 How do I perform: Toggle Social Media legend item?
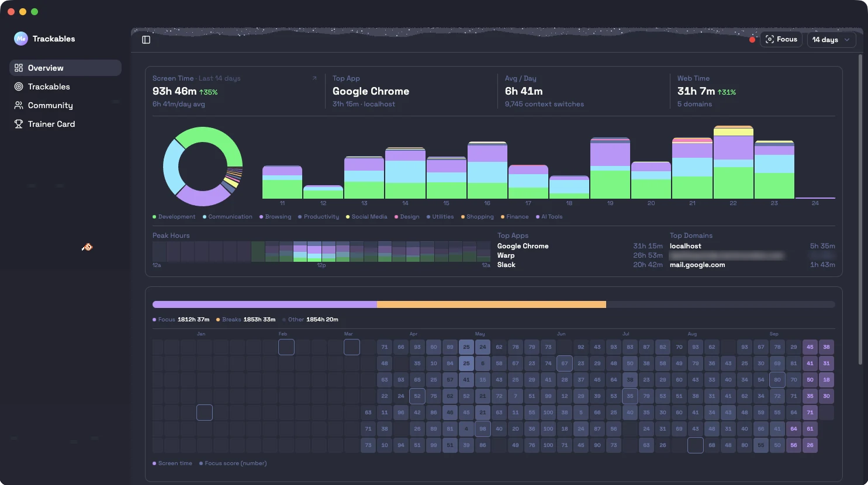(x=366, y=217)
